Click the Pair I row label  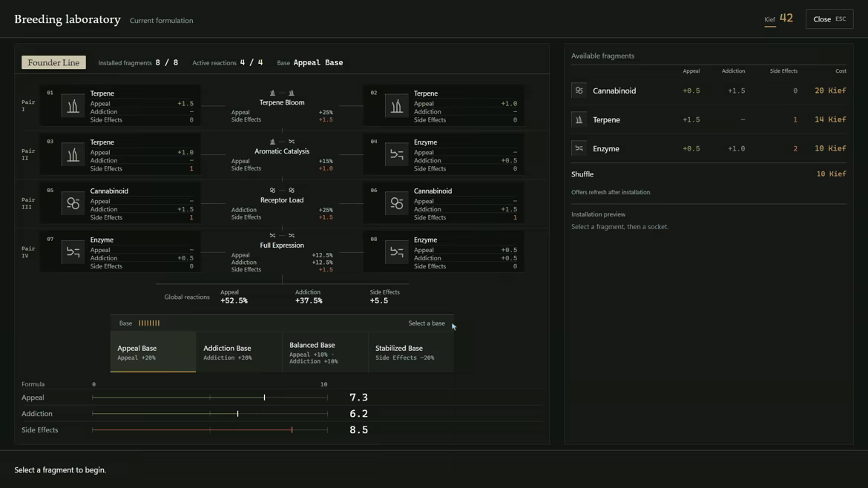(28, 105)
